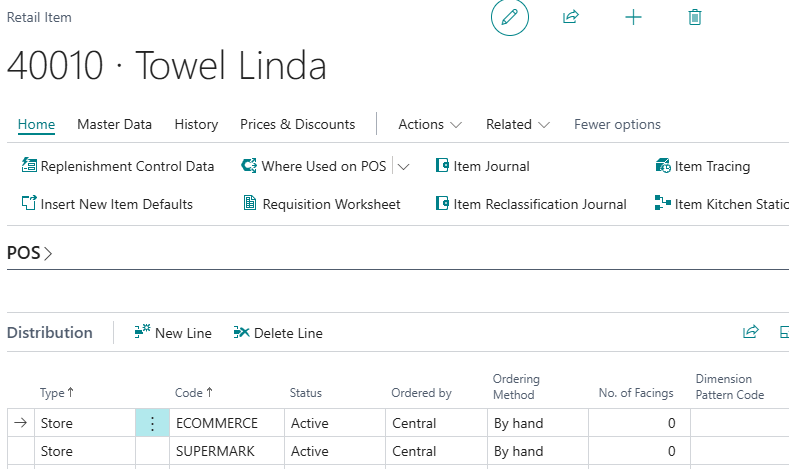Add a New Line in Distribution
The image size is (789, 469).
(173, 333)
